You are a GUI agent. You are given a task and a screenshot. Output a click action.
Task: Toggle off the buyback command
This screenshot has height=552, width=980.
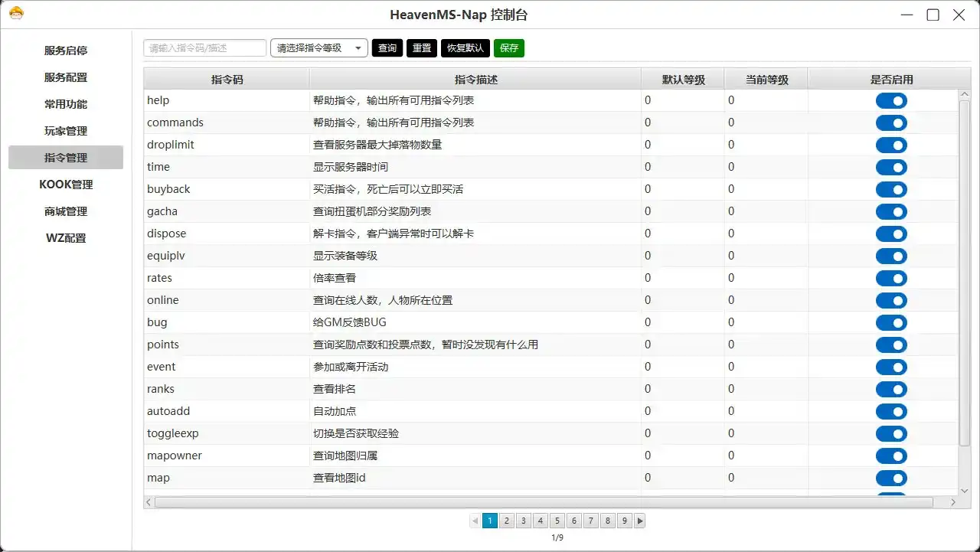pyautogui.click(x=891, y=190)
